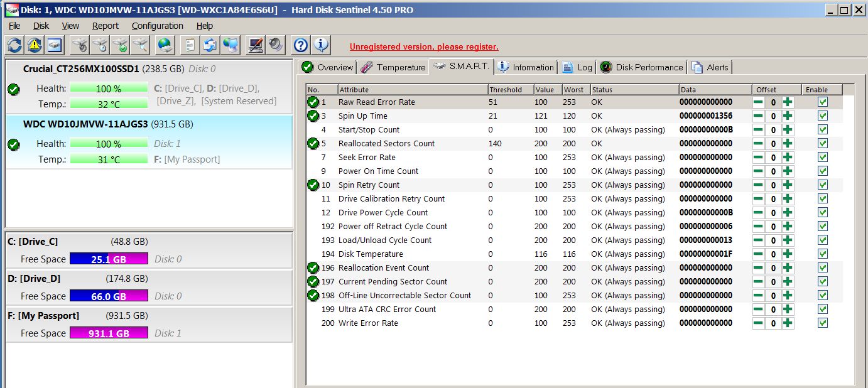Click F: My Passport Free Space bar
This screenshot has width=868, height=388.
[x=109, y=333]
